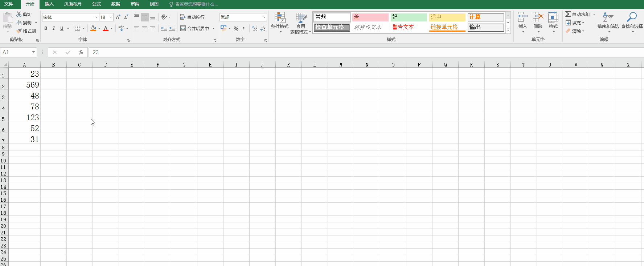Click the Decrease Indent icon

(x=164, y=28)
